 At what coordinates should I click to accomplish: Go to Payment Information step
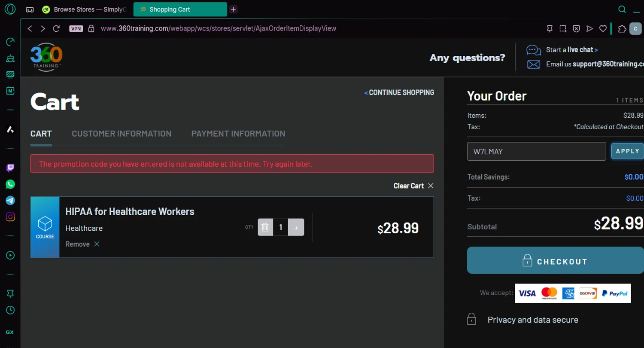238,134
